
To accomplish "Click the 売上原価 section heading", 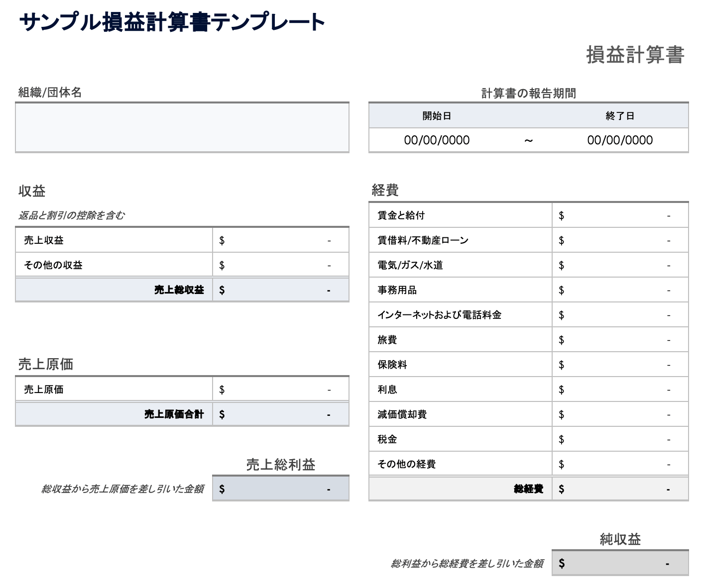I will click(46, 364).
